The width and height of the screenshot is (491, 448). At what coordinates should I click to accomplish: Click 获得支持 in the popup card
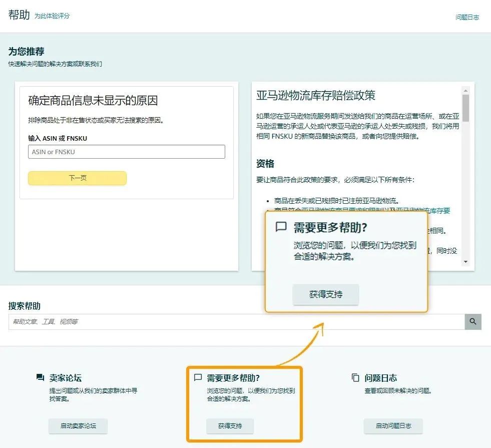point(325,295)
